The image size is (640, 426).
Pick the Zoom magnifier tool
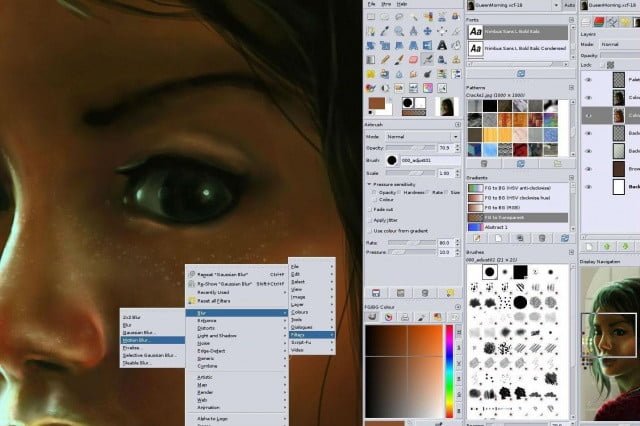pyautogui.click(x=399, y=31)
